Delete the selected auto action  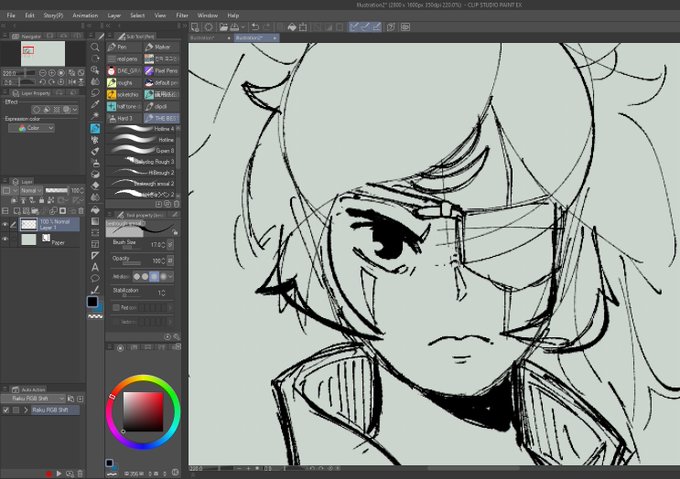80,474
